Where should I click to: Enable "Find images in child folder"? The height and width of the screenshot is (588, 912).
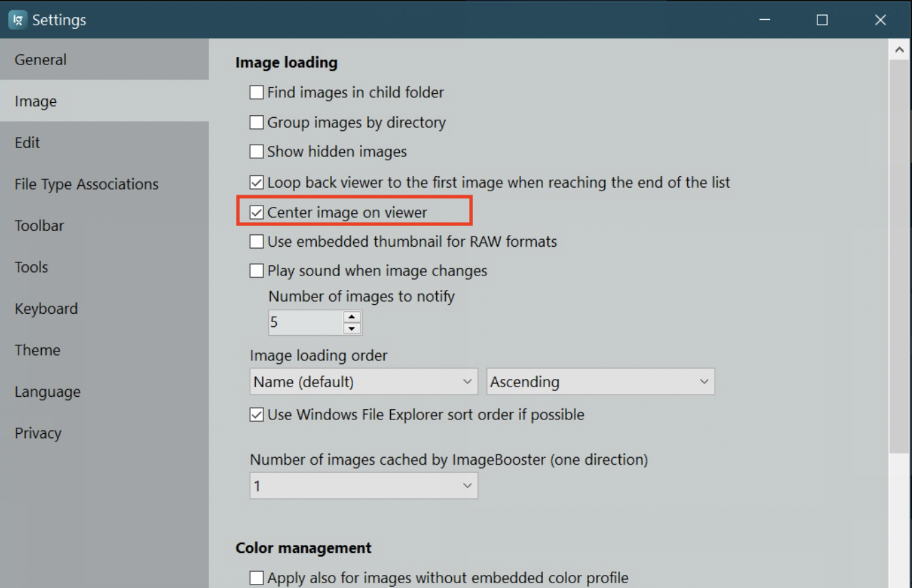click(256, 92)
